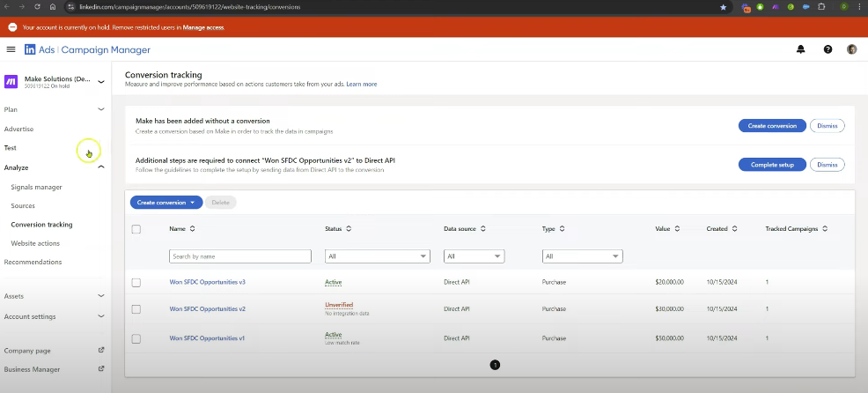The image size is (868, 393).
Task: Click Create conversion in the Make notice
Action: pos(772,126)
